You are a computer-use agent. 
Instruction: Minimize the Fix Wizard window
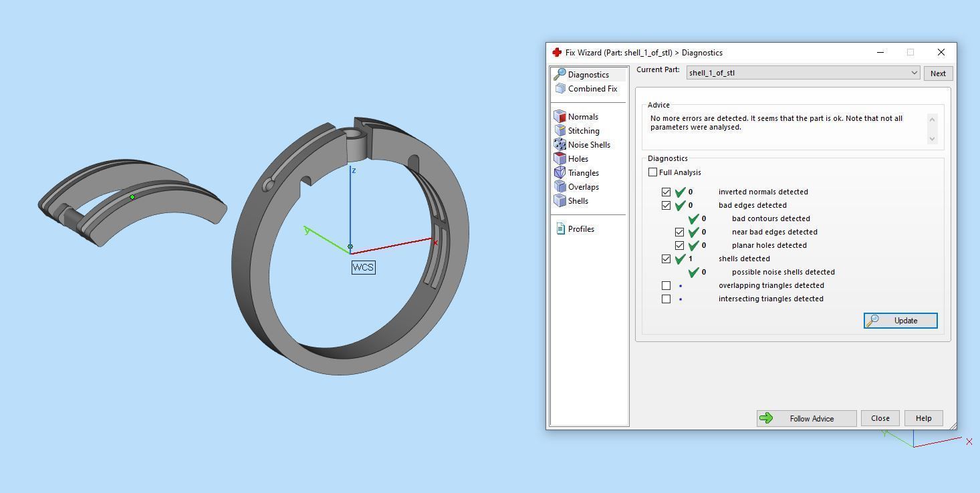point(880,52)
